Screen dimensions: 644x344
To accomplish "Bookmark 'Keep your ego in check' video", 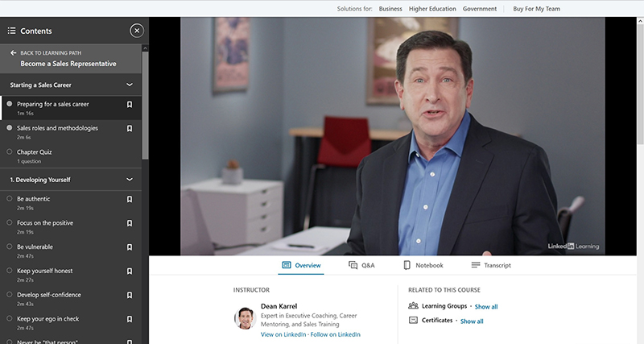I will pyautogui.click(x=130, y=319).
